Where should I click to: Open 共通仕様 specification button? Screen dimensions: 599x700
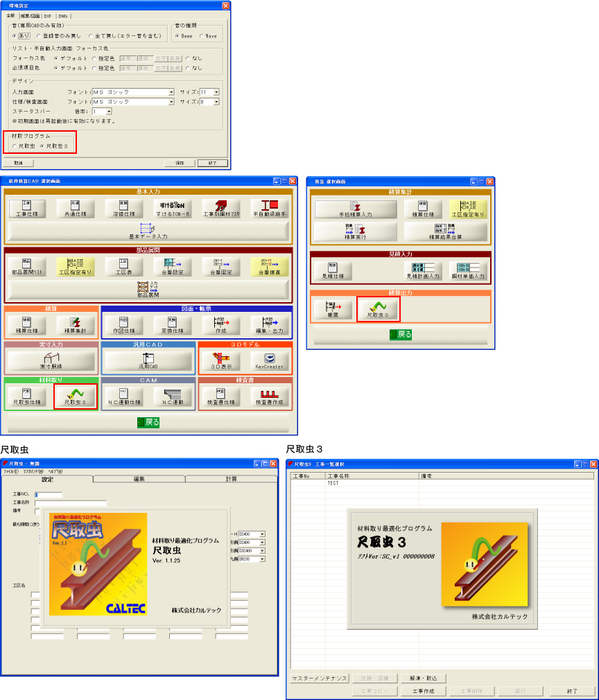[75, 209]
